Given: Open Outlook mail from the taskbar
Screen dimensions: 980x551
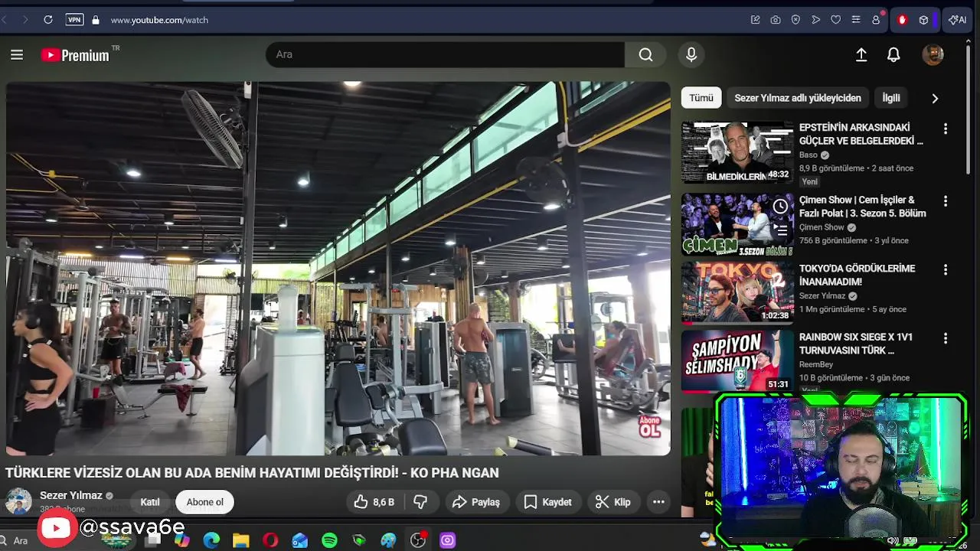Looking at the screenshot, I should (300, 540).
